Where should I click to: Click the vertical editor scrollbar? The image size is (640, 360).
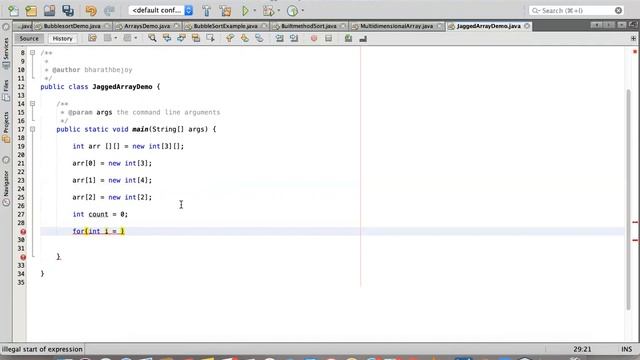click(629, 199)
